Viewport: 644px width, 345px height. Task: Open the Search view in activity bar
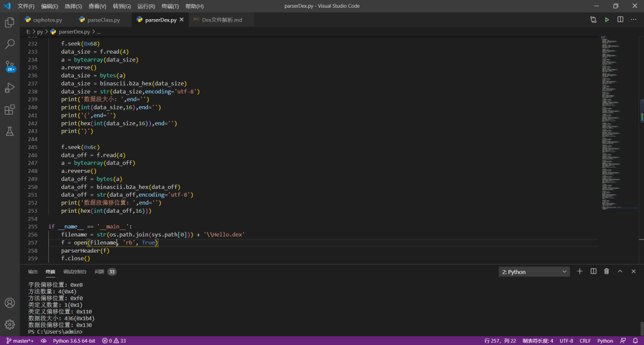(x=10, y=44)
